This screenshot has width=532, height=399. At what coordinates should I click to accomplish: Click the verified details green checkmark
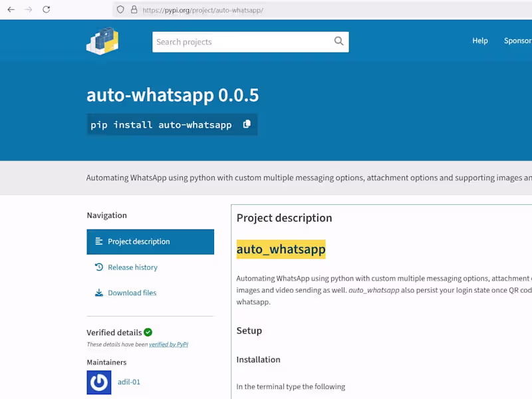pos(148,332)
